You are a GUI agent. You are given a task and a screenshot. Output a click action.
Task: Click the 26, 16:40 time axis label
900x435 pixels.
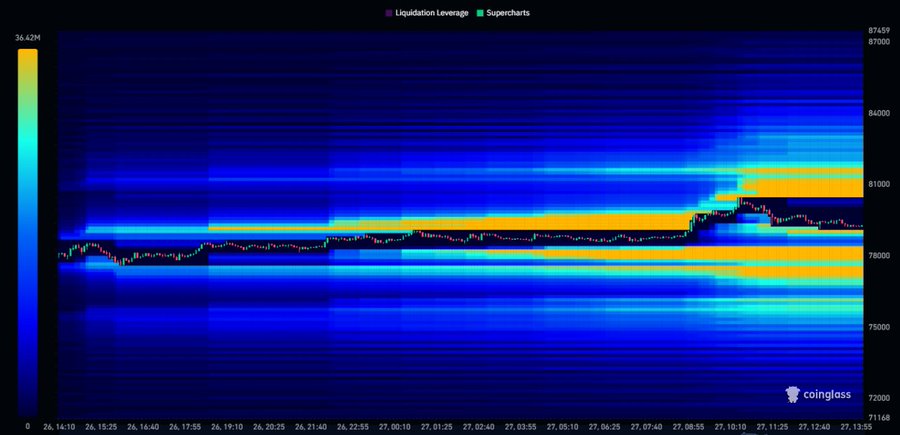tap(143, 427)
